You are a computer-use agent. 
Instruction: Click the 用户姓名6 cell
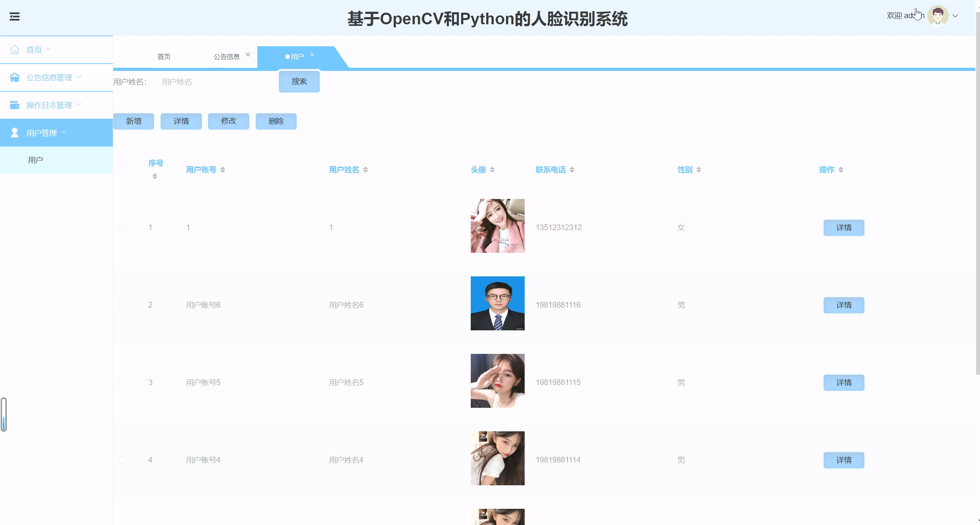(346, 305)
